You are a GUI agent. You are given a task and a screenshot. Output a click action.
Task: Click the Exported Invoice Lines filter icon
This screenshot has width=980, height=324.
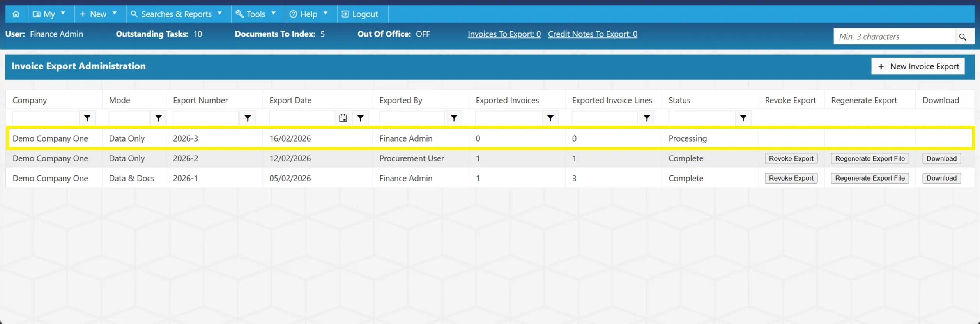(x=647, y=118)
